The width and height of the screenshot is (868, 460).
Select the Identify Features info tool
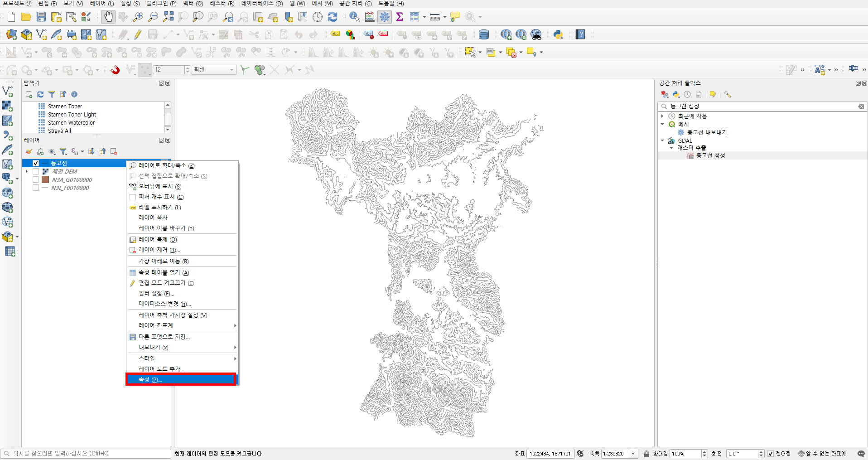pyautogui.click(x=355, y=17)
